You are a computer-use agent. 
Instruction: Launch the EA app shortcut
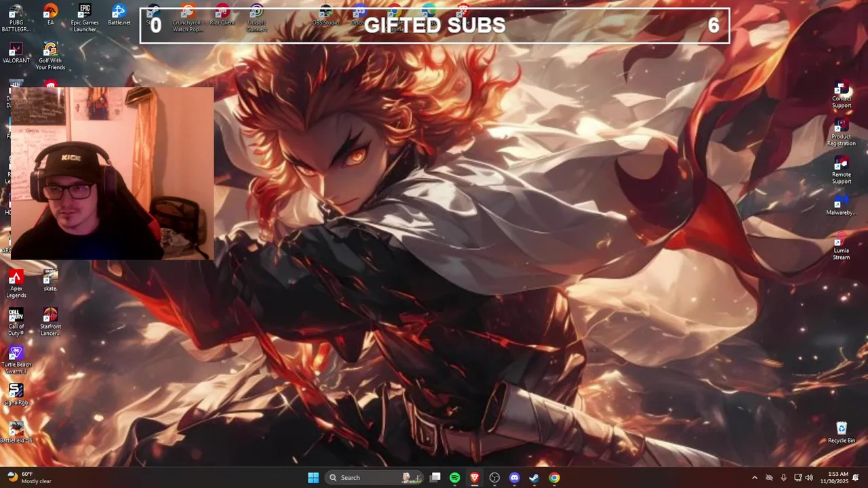[50, 14]
